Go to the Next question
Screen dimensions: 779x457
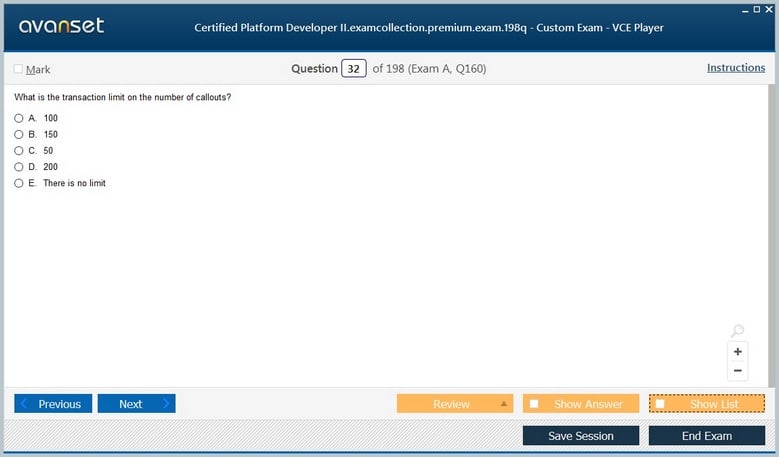click(x=136, y=404)
